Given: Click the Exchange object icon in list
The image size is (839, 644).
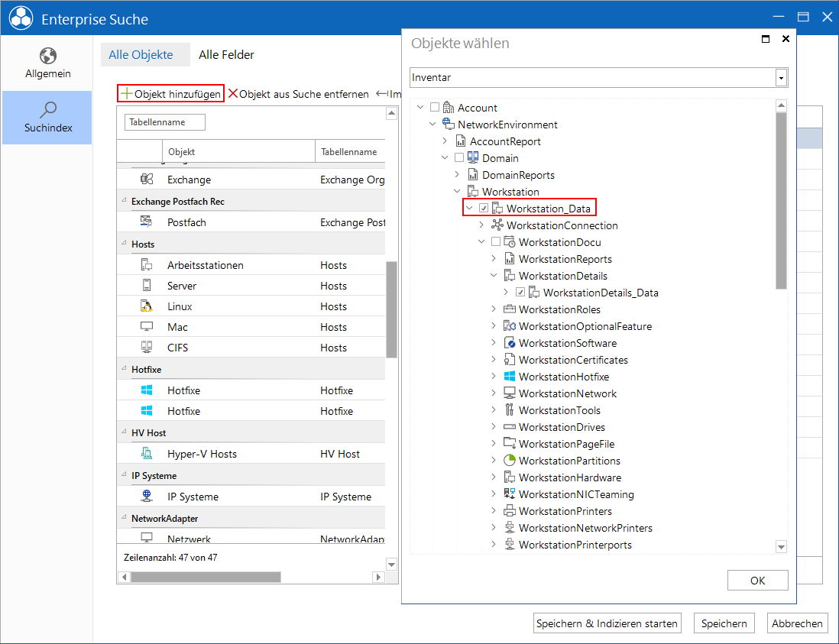Looking at the screenshot, I should 147,180.
